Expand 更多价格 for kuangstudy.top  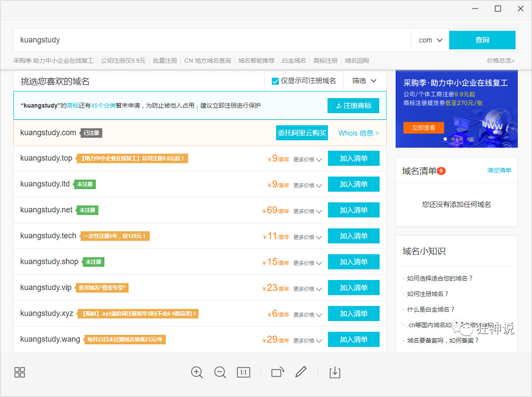[x=308, y=160]
